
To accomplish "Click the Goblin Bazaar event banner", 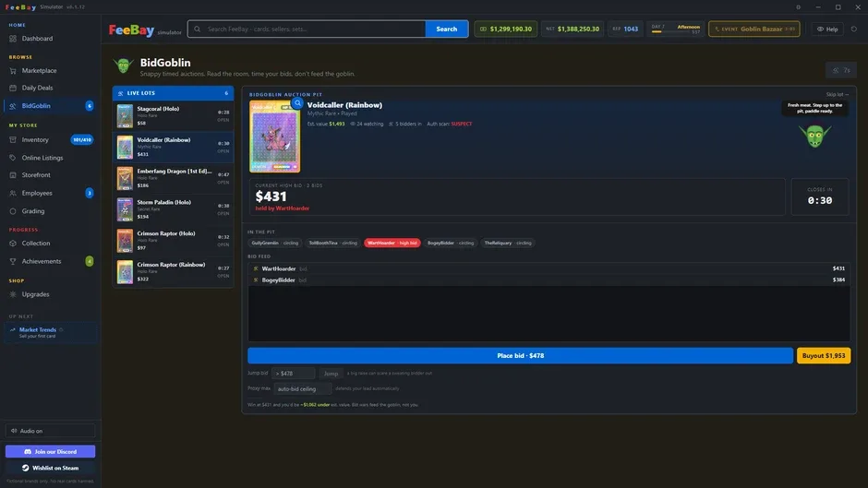I will [x=754, y=29].
